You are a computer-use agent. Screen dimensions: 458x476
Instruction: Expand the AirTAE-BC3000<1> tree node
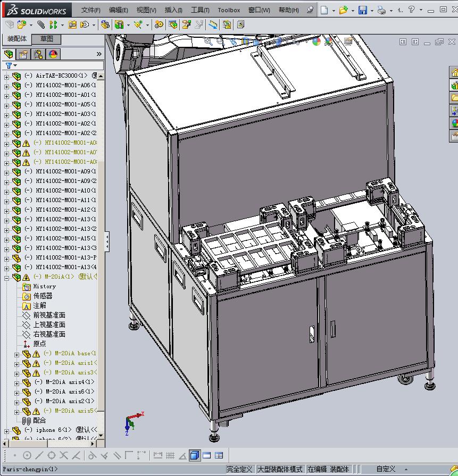point(7,77)
